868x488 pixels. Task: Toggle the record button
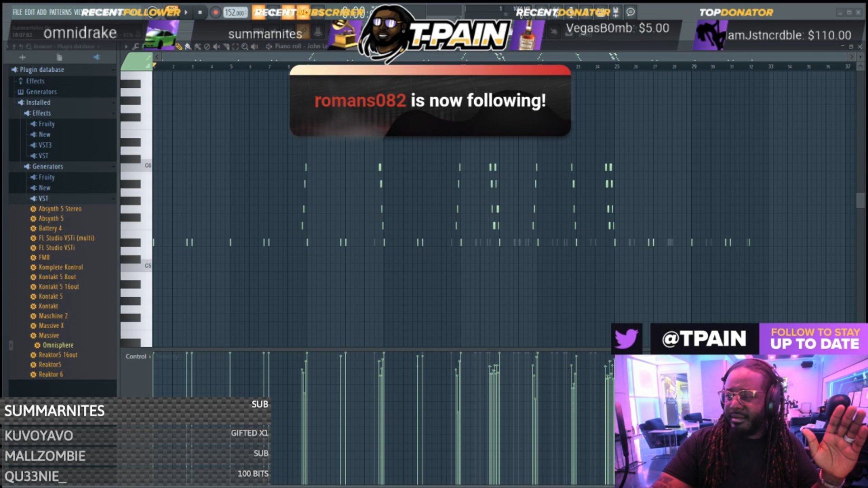pyautogui.click(x=216, y=12)
